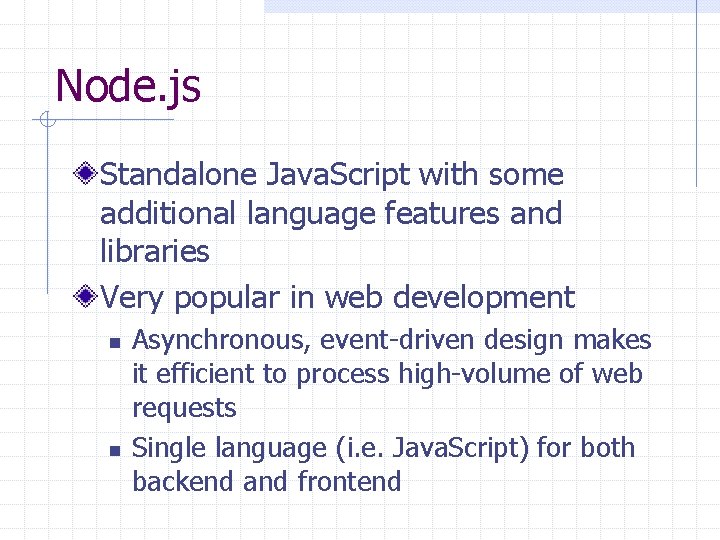Click the word 'libraries'
The image size is (720, 540).
click(x=155, y=251)
